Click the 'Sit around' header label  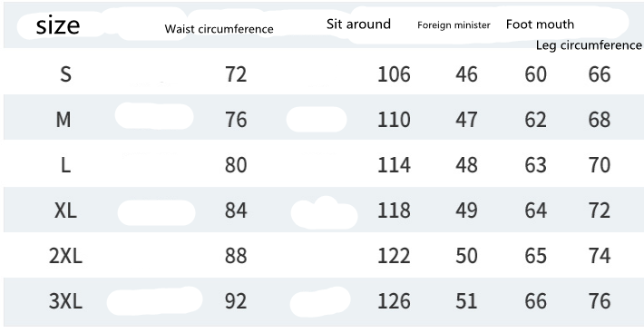358,24
